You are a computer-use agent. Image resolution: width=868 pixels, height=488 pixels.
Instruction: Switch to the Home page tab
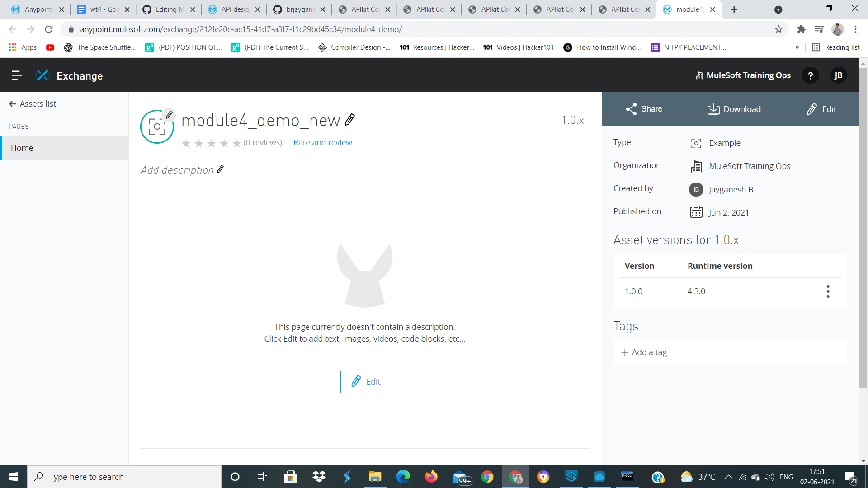pyautogui.click(x=22, y=148)
